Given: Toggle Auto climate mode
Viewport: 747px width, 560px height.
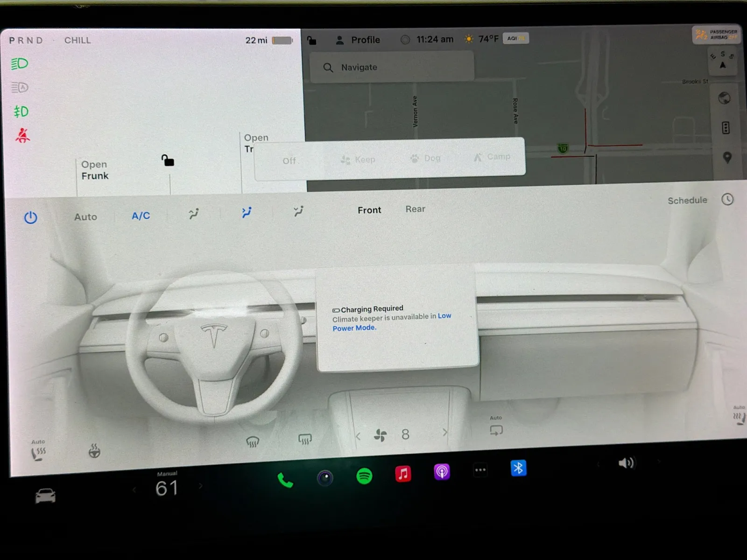Looking at the screenshot, I should point(85,217).
